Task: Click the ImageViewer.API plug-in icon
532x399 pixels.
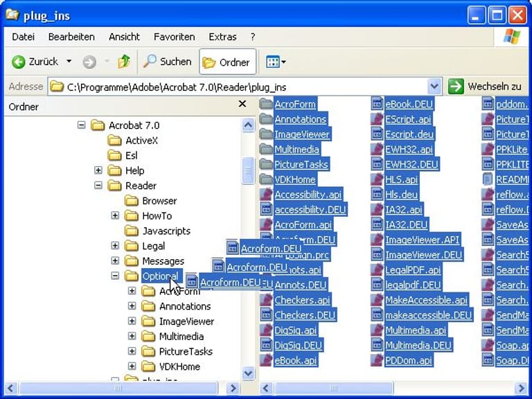Action: (x=377, y=240)
